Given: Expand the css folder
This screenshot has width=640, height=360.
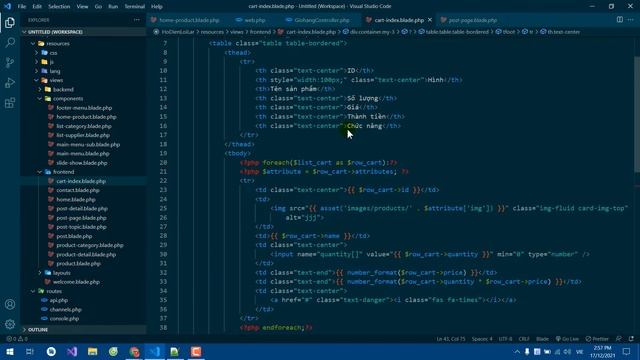Looking at the screenshot, I should tap(53, 53).
